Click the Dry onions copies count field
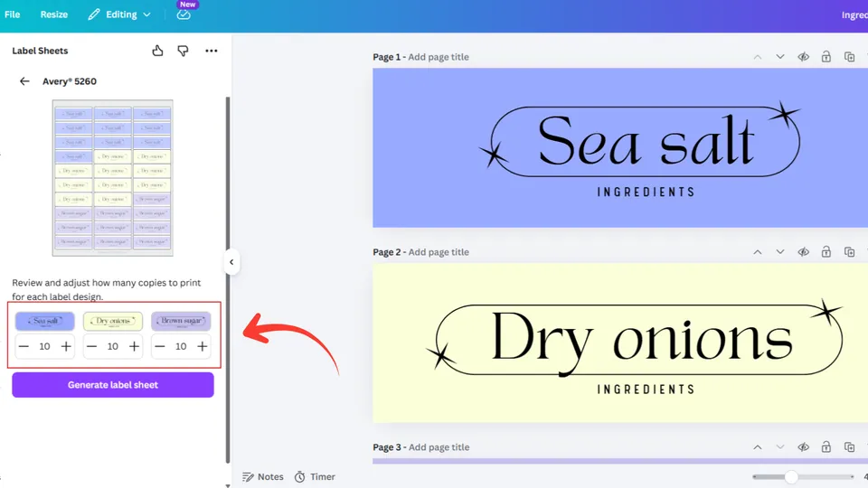 click(x=113, y=346)
